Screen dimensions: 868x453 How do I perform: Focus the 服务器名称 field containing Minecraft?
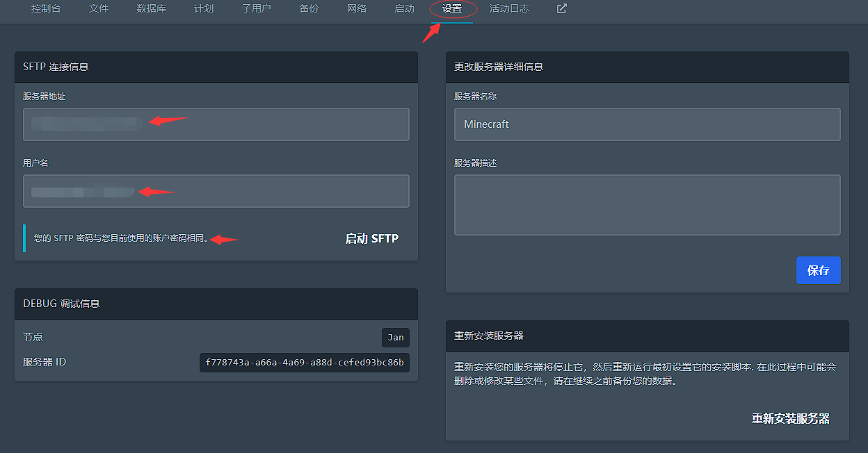[648, 124]
